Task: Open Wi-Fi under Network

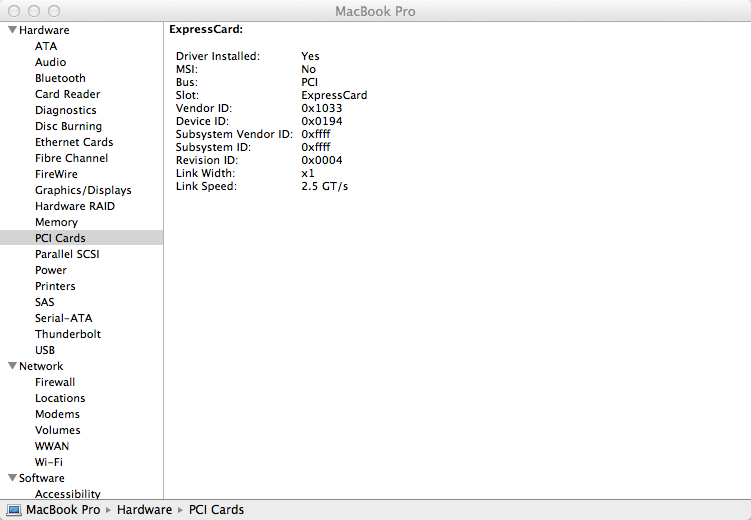Action: click(49, 462)
